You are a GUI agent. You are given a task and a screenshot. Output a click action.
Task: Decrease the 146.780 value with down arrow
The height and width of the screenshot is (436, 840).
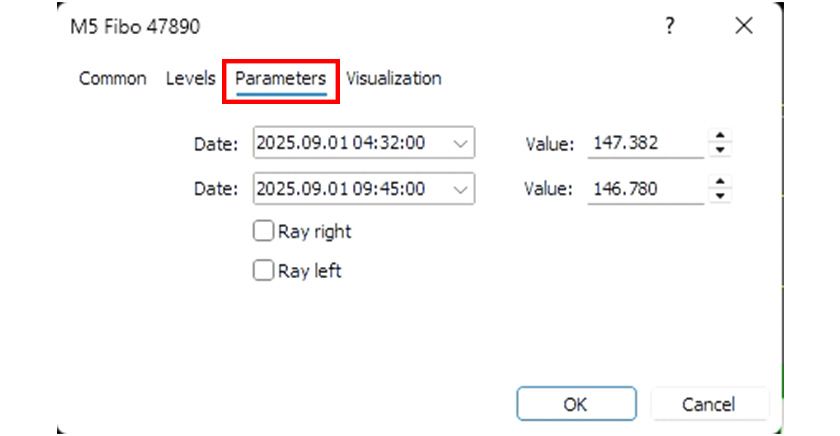(721, 195)
